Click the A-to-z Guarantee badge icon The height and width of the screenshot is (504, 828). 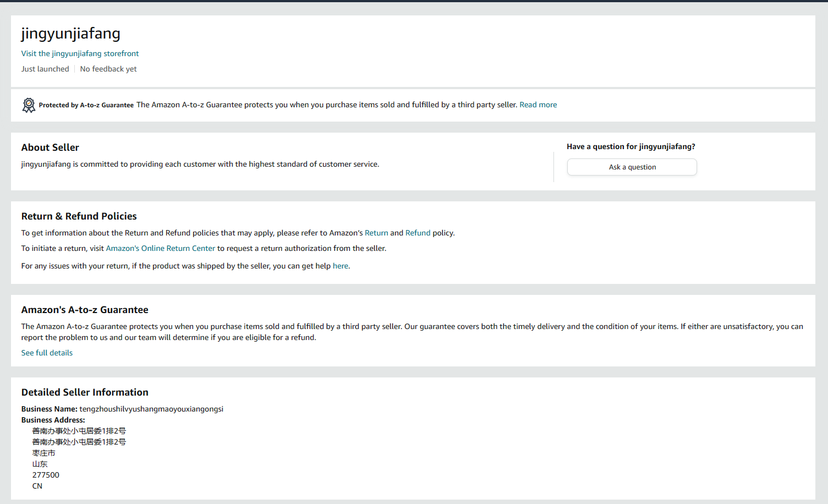point(29,105)
